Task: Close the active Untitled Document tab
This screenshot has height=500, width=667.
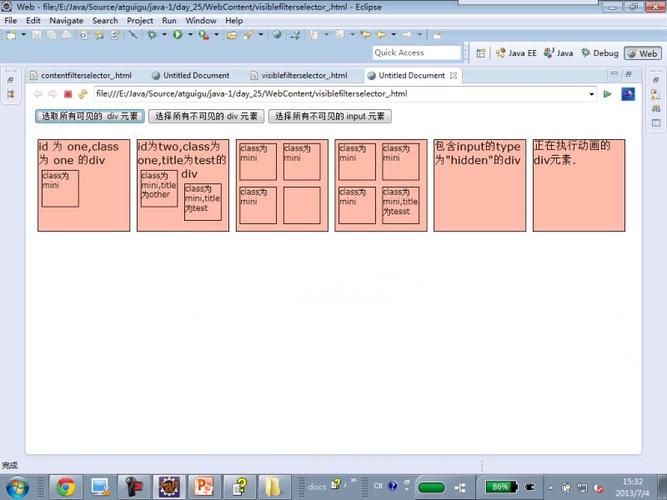Action: pyautogui.click(x=453, y=75)
